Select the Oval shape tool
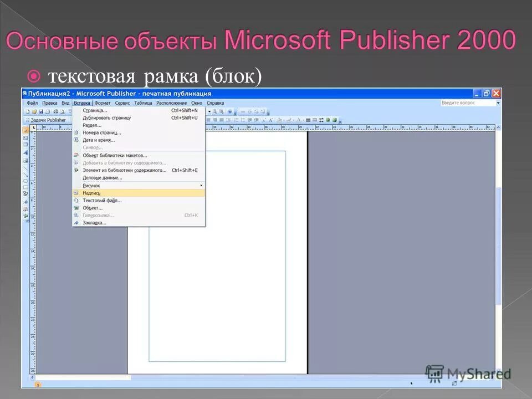This screenshot has height=399, width=532. 25,181
